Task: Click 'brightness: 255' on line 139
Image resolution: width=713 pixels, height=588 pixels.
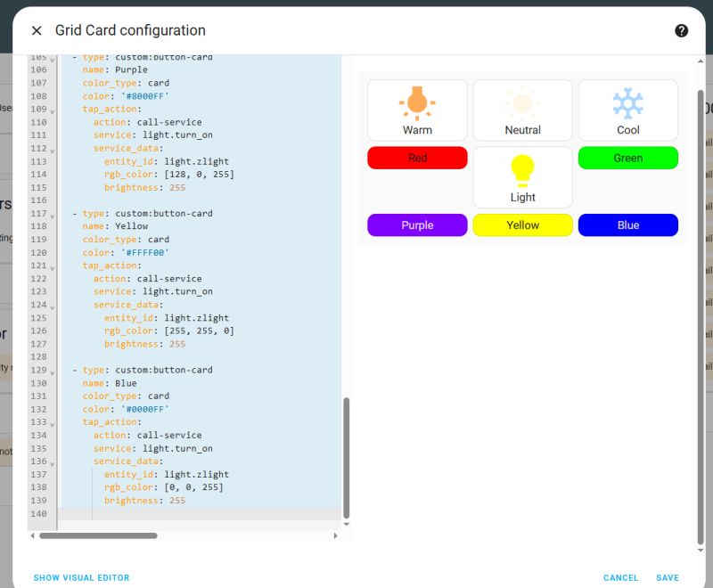Action: coord(144,500)
